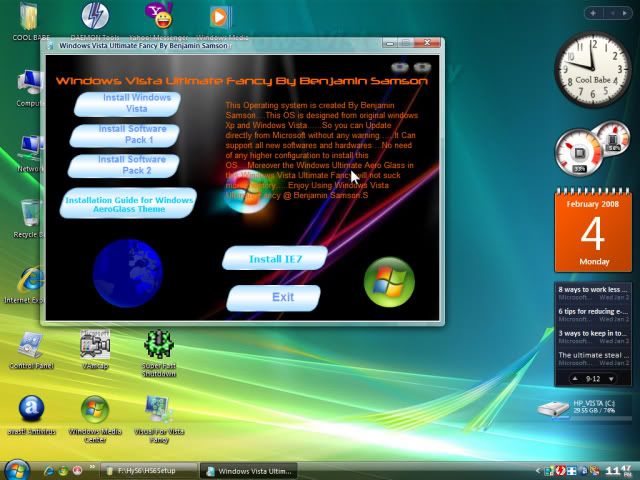Click the Install IE7 button
The height and width of the screenshot is (480, 640).
pos(275,258)
